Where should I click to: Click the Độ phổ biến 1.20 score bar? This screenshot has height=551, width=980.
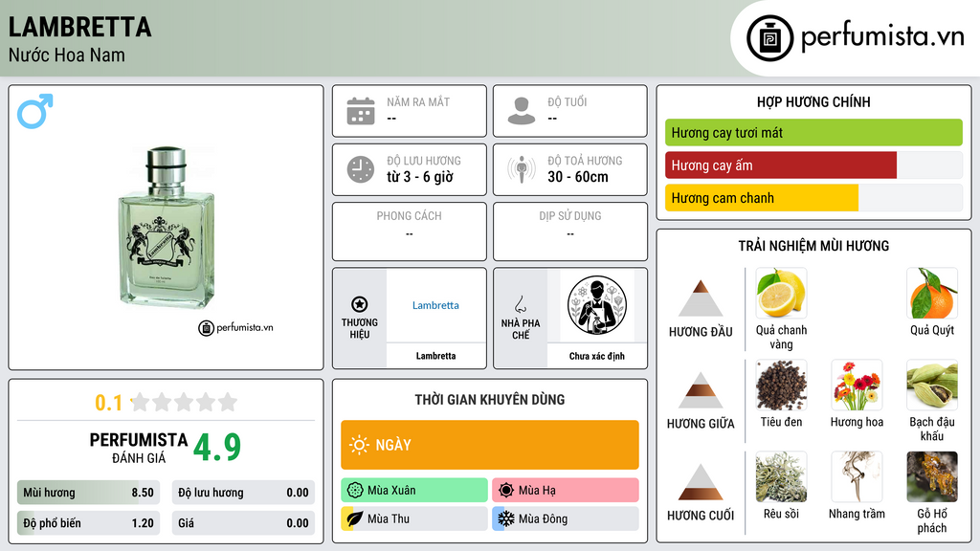click(x=88, y=523)
